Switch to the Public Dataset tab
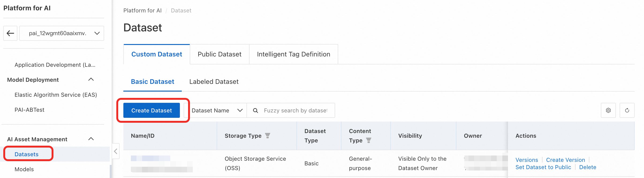This screenshot has height=178, width=644. point(219,54)
